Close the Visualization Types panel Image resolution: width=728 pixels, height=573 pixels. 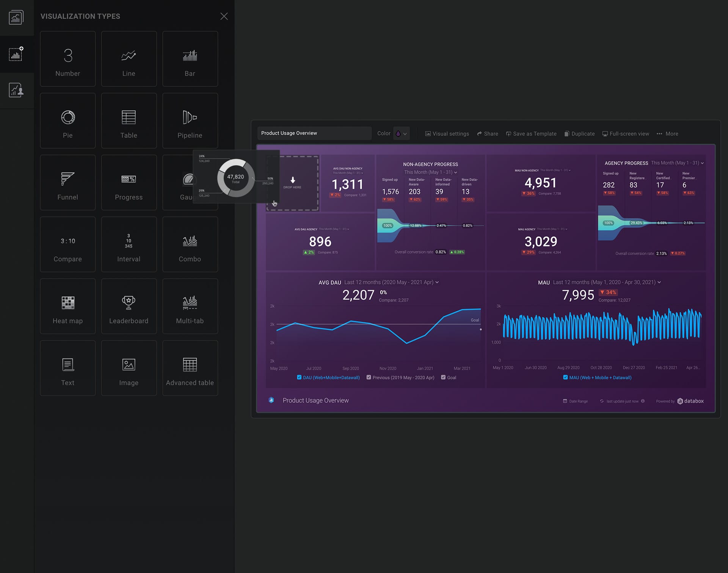[224, 16]
